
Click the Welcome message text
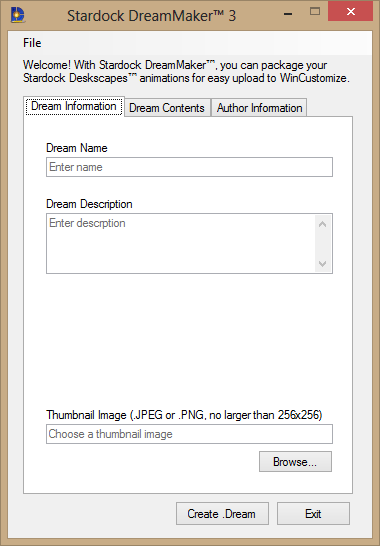(186, 71)
